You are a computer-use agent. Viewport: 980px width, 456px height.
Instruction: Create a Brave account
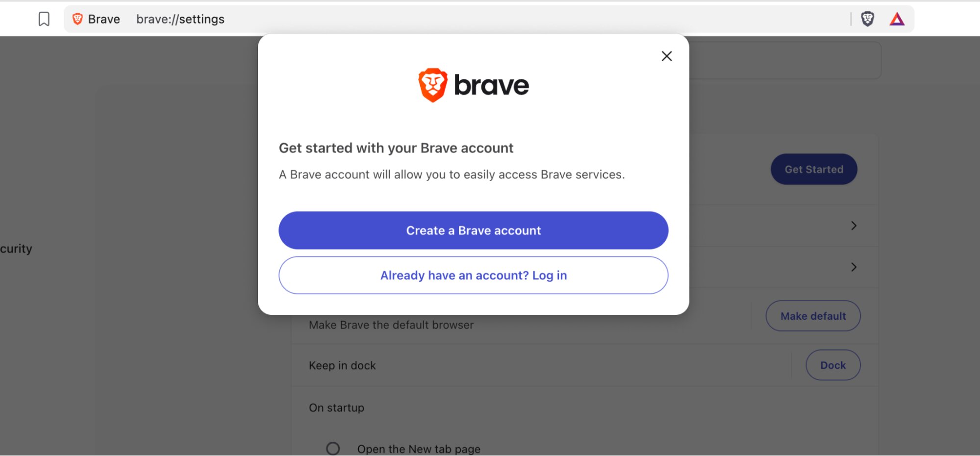[473, 230]
